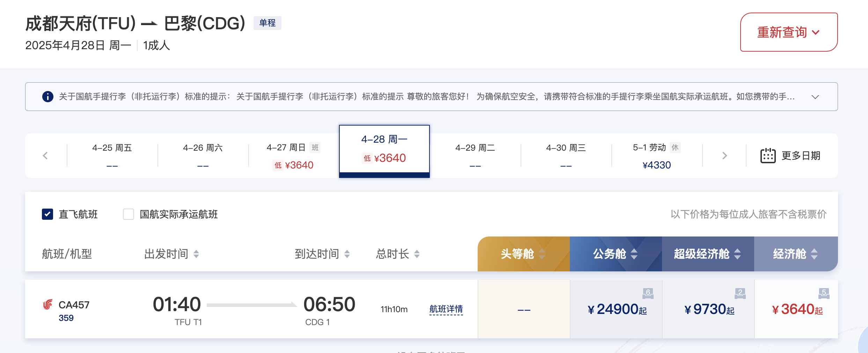
Task: Sort by total duration arrows
Action: click(x=417, y=254)
